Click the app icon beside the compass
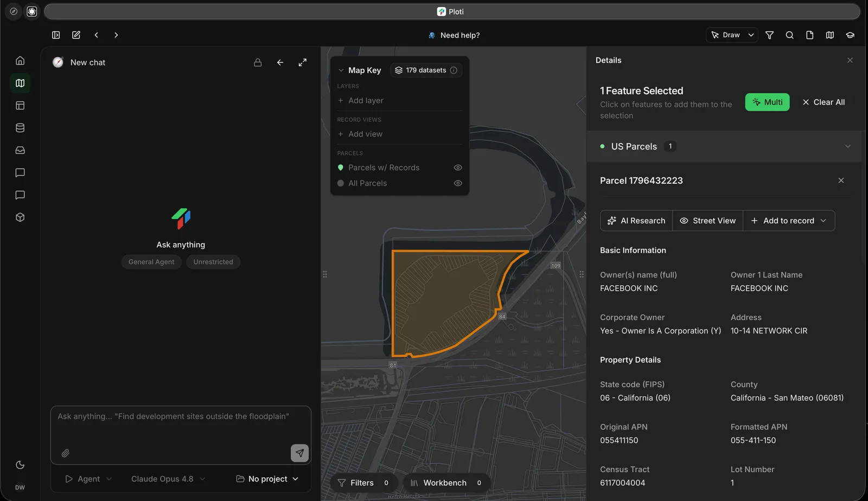 32,11
